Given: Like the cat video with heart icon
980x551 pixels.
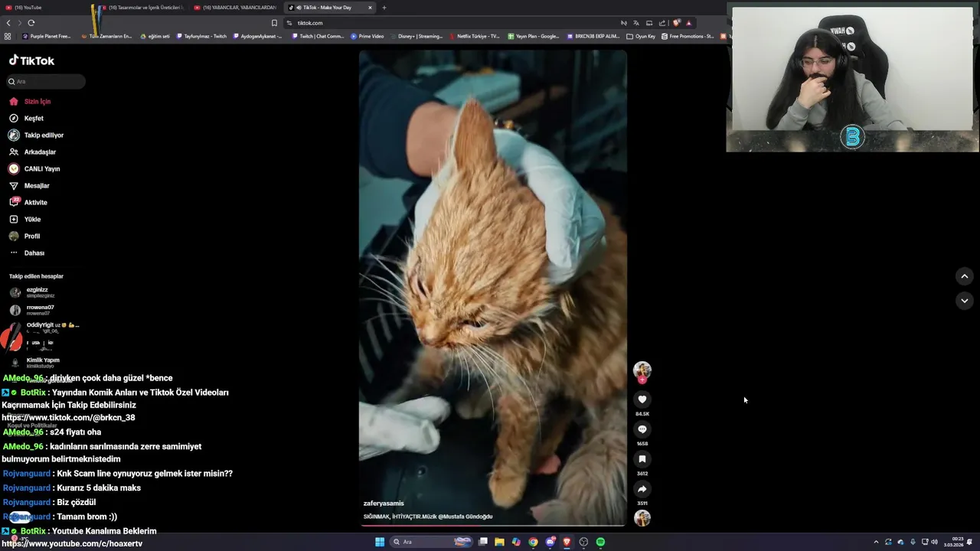Looking at the screenshot, I should point(642,399).
